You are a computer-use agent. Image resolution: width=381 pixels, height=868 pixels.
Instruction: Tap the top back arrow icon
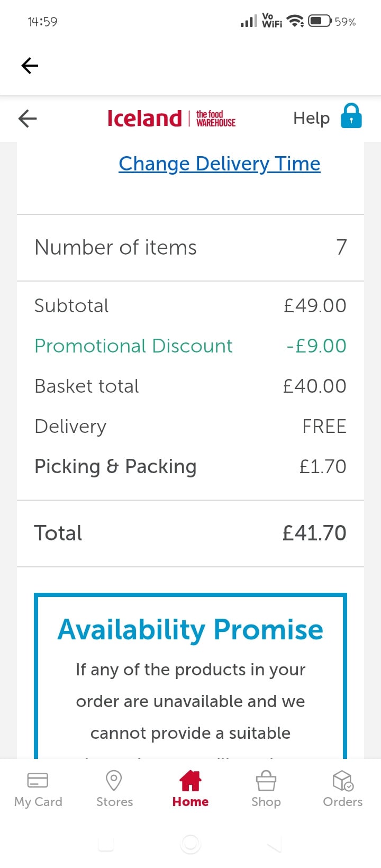30,66
